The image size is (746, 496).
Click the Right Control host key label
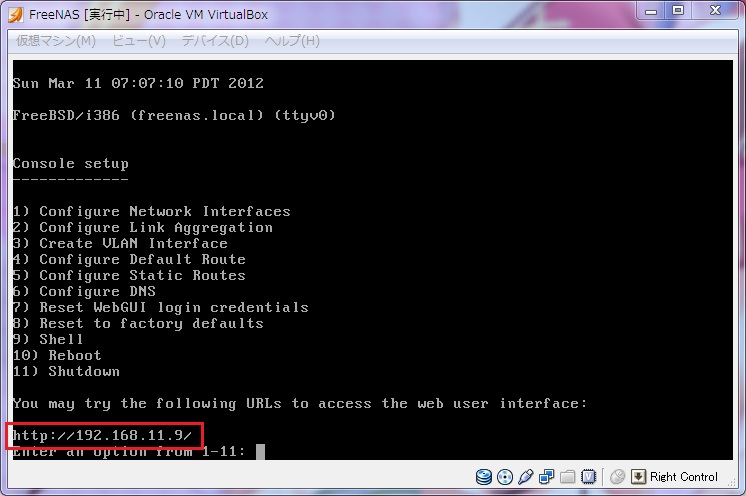684,477
